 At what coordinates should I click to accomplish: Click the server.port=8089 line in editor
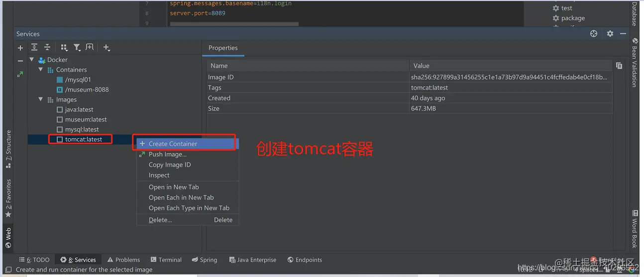[198, 13]
